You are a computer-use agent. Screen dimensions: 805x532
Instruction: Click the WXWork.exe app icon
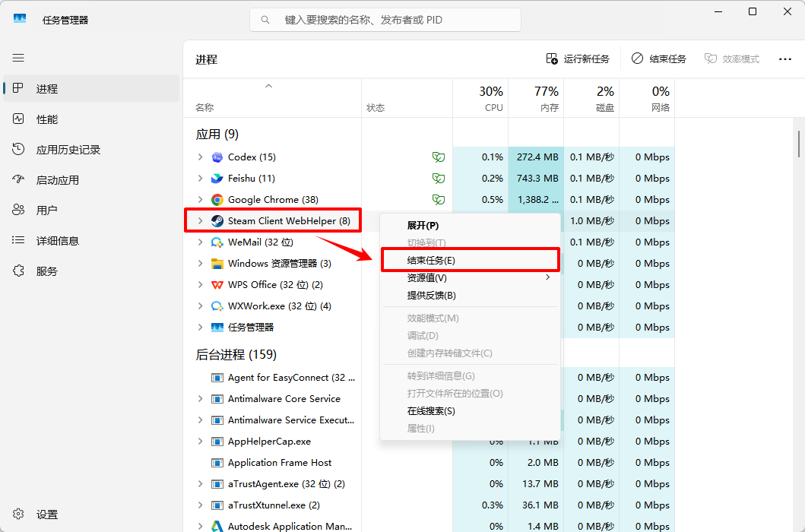pyautogui.click(x=217, y=306)
